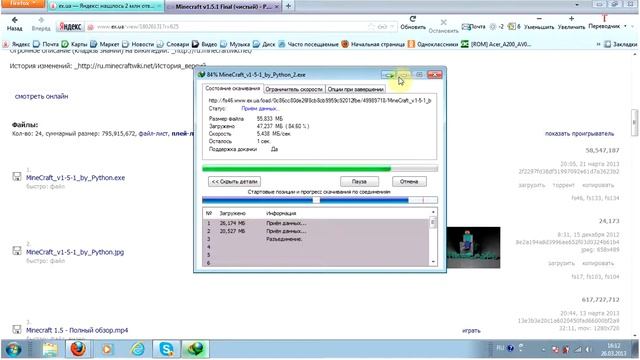
Task: Select connection row 2 with 20,527 МБ
Action: click(316, 231)
